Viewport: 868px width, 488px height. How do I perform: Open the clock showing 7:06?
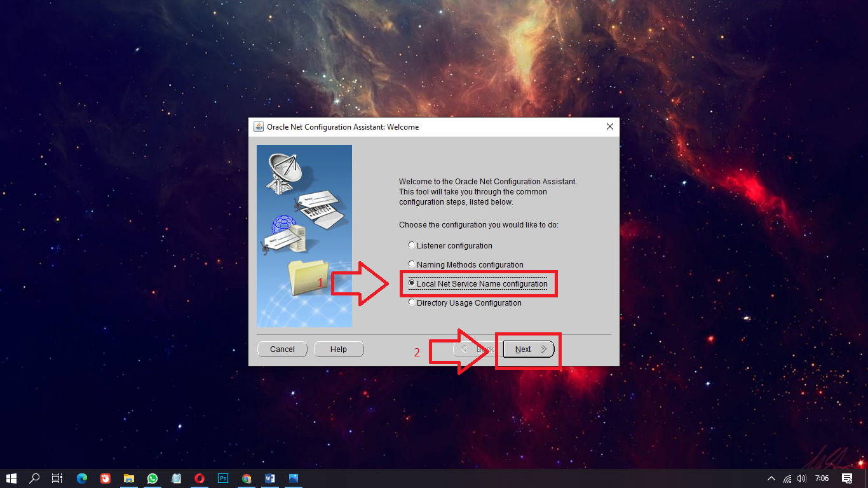point(822,478)
